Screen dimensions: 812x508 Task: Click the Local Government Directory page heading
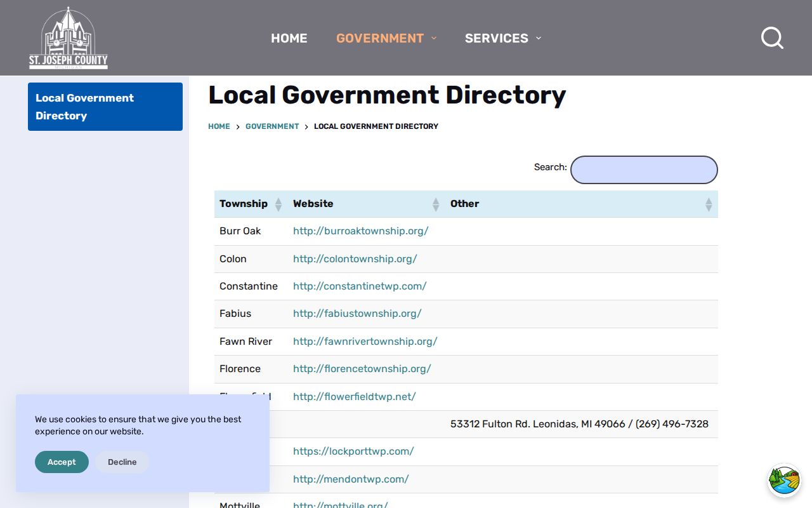tap(387, 95)
